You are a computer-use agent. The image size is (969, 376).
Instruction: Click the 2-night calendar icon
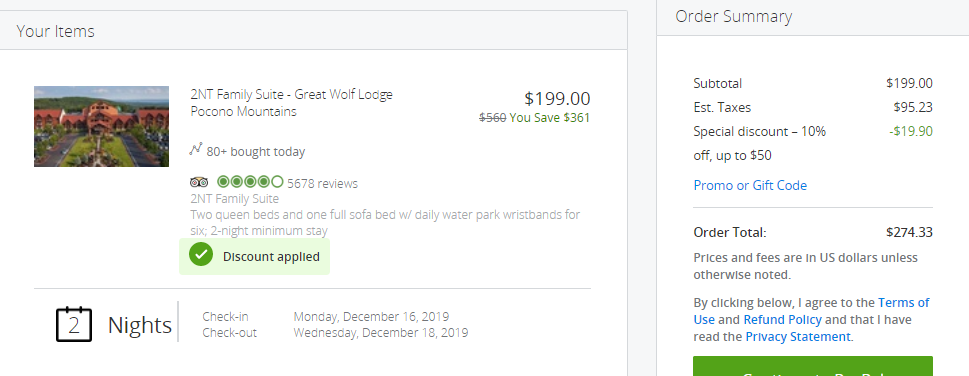[74, 324]
